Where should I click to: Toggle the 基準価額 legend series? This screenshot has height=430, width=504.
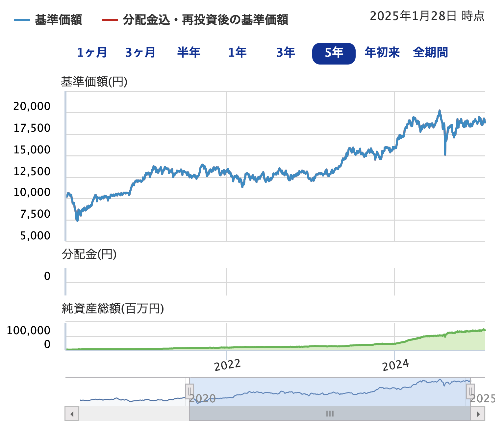(x=48, y=20)
